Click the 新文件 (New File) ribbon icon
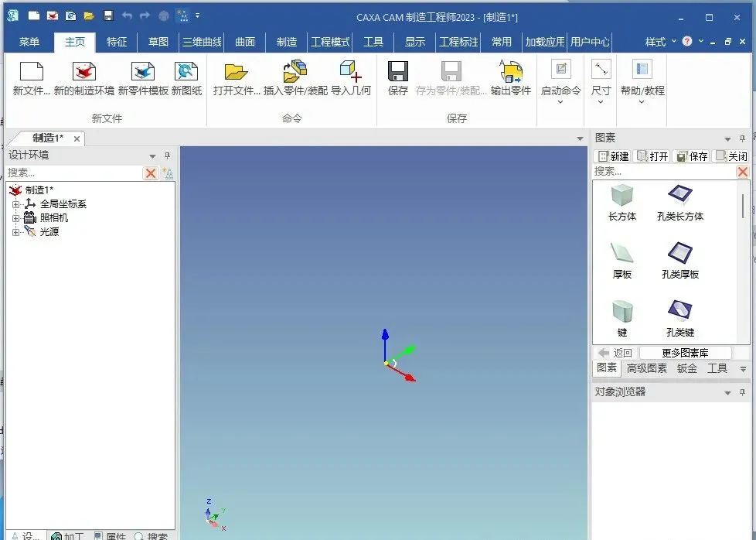Viewport: 756px width, 540px height. pyautogui.click(x=32, y=71)
